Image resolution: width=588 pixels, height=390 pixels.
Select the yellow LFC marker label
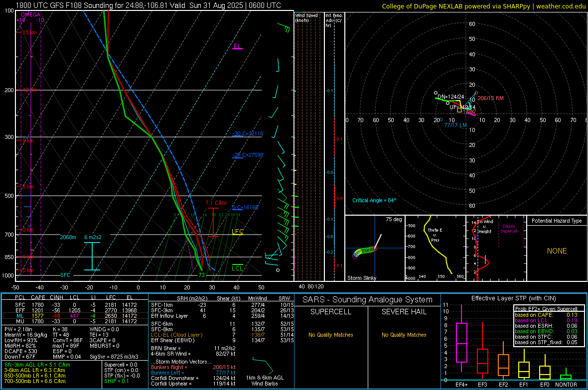tap(237, 232)
